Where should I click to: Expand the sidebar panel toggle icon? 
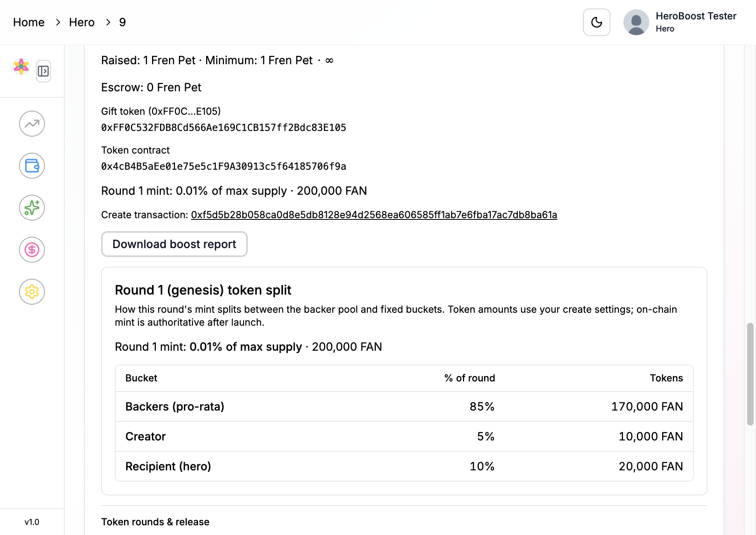click(x=43, y=71)
